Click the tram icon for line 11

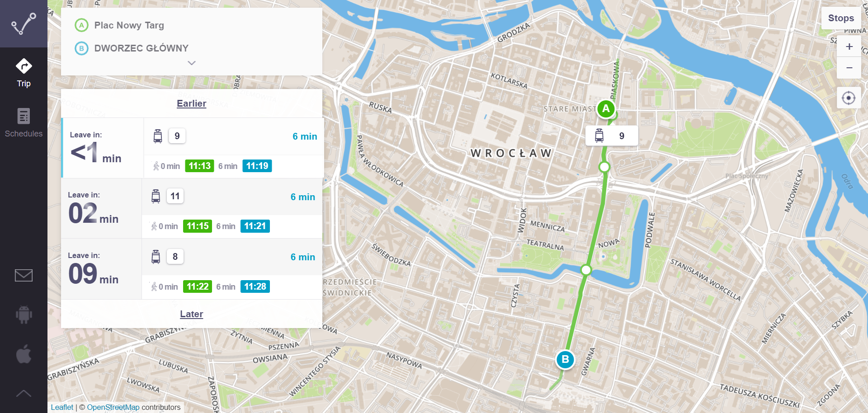coord(156,196)
